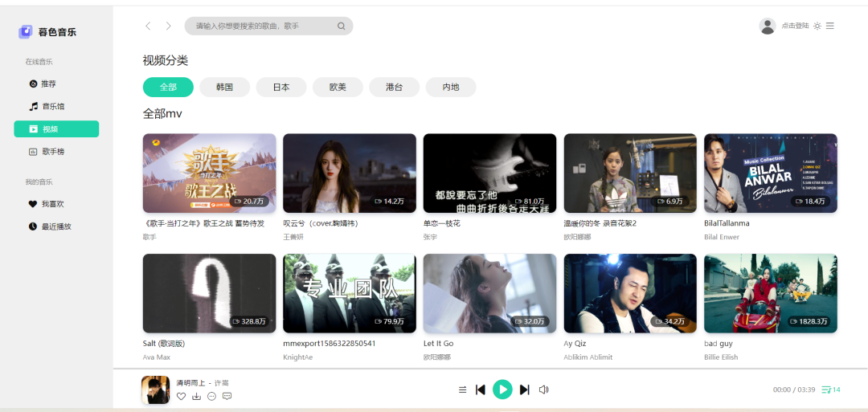The image size is (868, 412).
Task: Go back with the left arrow
Action: (x=148, y=26)
